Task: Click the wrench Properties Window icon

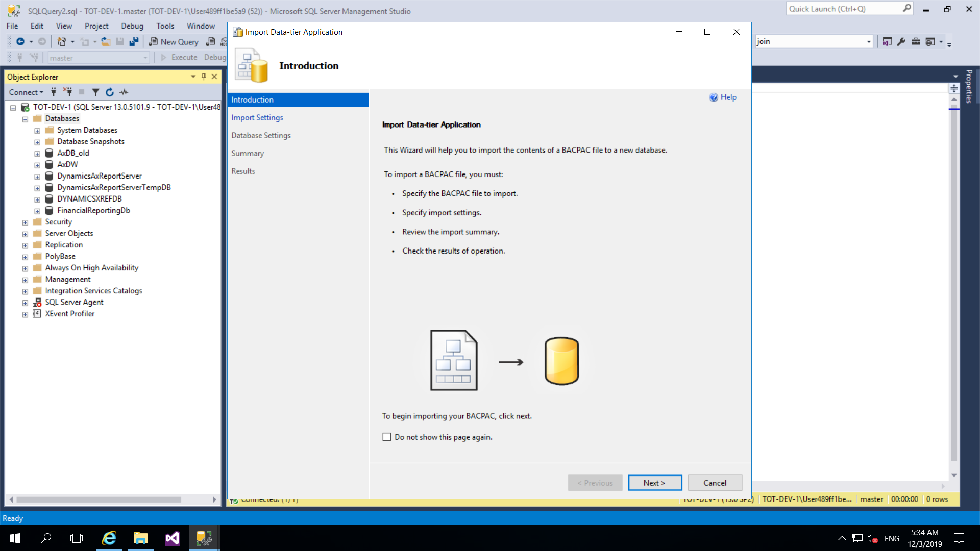Action: click(901, 42)
